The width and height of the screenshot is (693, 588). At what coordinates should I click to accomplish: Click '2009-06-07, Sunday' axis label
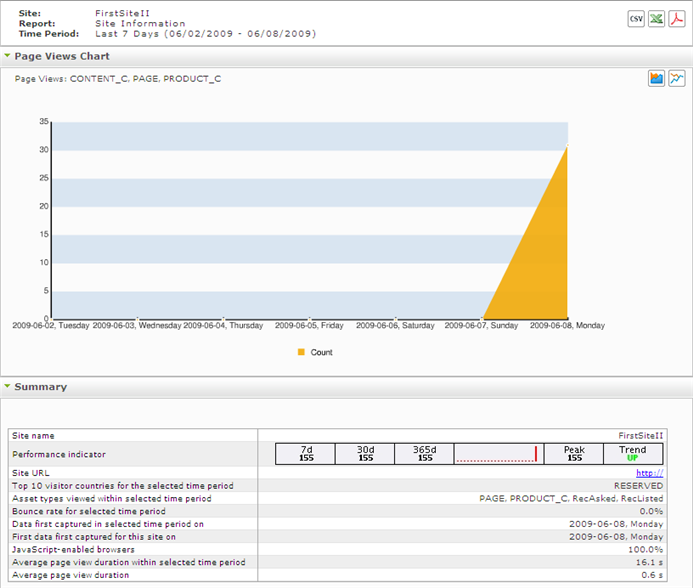tap(481, 325)
